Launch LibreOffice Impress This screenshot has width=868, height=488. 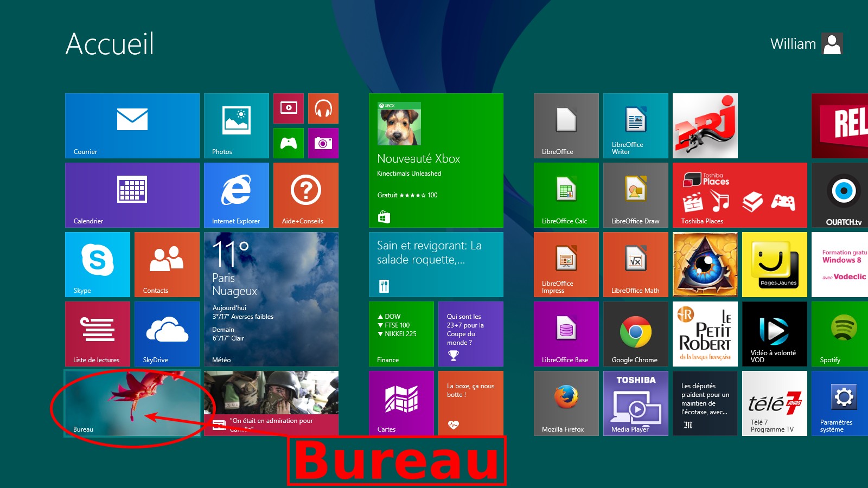pos(566,265)
